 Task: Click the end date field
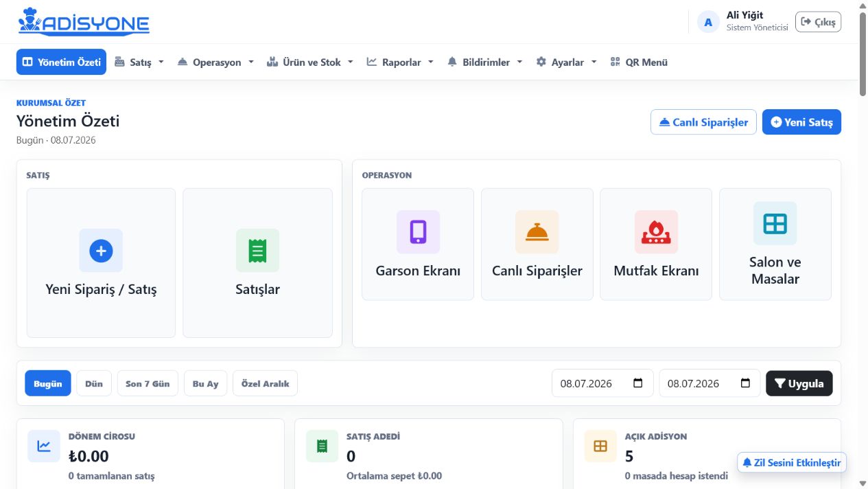tap(709, 383)
